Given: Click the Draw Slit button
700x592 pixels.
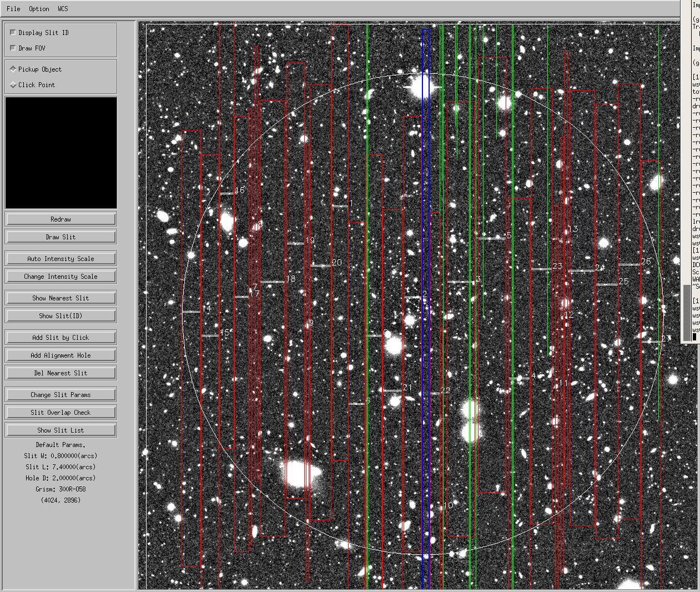Looking at the screenshot, I should (x=61, y=237).
